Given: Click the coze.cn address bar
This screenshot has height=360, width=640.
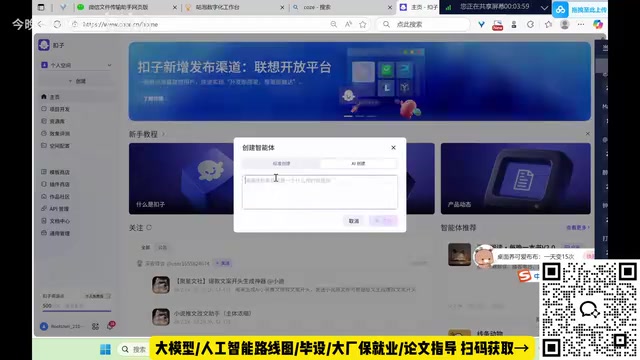Looking at the screenshot, I should [200, 24].
